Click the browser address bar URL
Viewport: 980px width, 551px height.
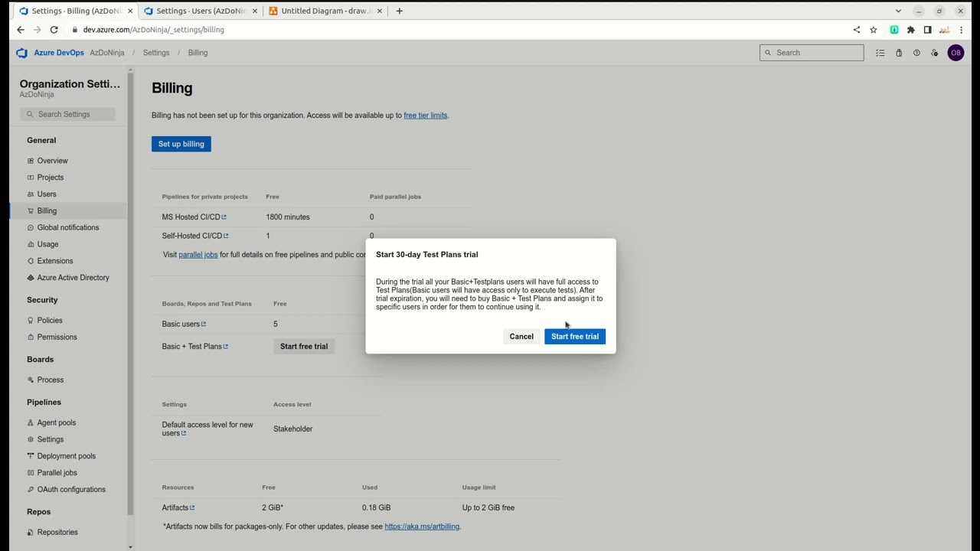154,30
